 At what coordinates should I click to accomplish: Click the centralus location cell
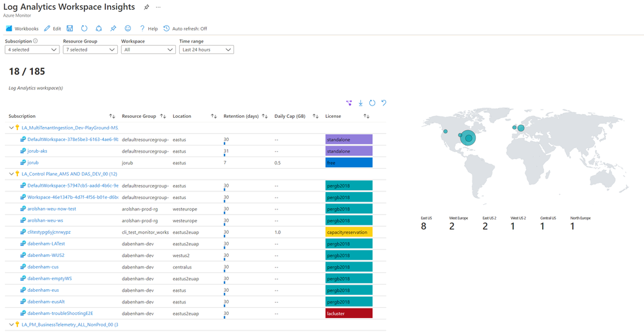tap(182, 267)
